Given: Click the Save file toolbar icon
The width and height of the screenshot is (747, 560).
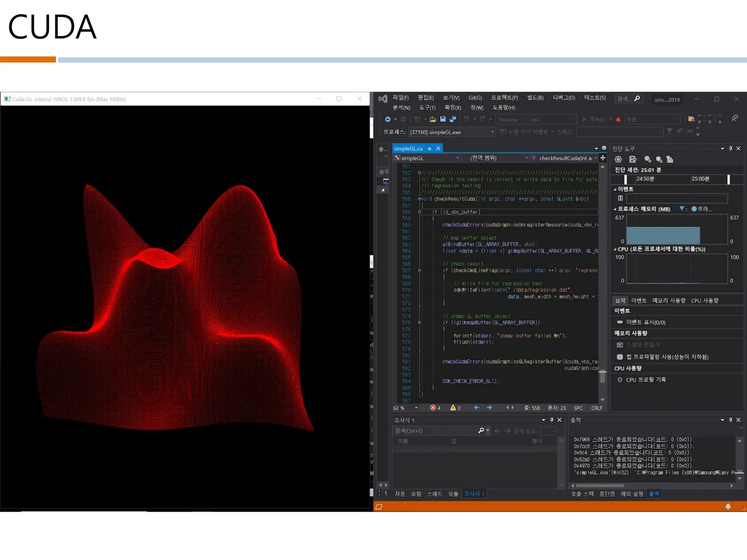Looking at the screenshot, I should [443, 119].
